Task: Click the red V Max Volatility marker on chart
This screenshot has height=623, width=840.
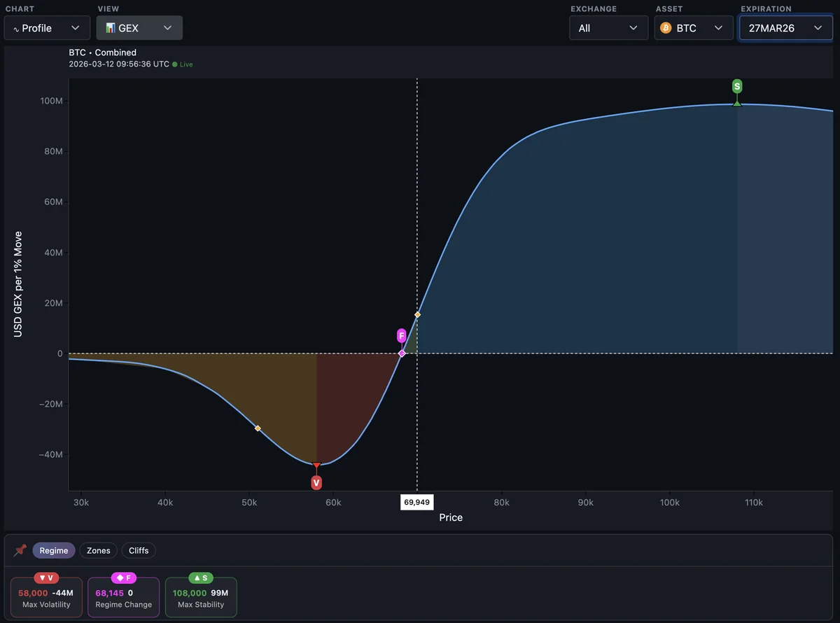Action: 316,482
